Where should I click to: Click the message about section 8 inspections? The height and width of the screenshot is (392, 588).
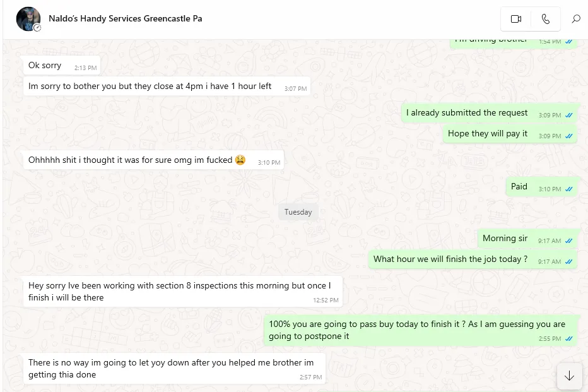(182, 292)
